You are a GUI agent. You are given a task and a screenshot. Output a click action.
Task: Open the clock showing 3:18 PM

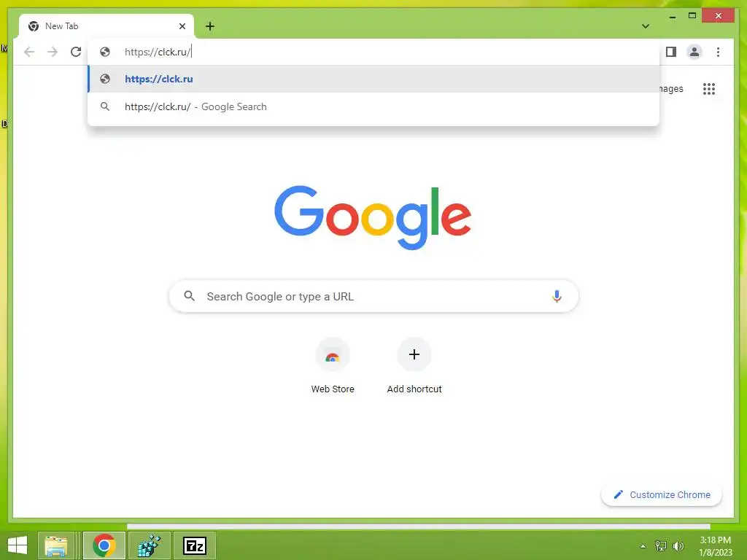coord(715,546)
